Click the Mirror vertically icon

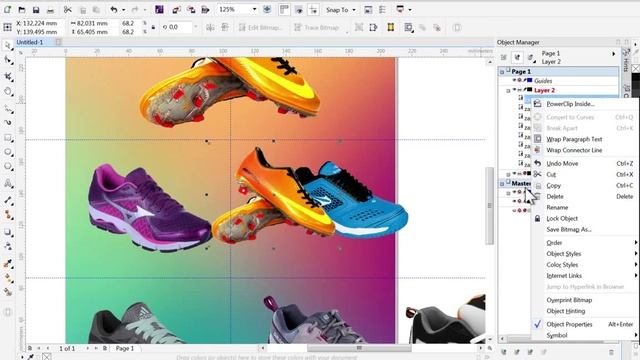coord(225,27)
